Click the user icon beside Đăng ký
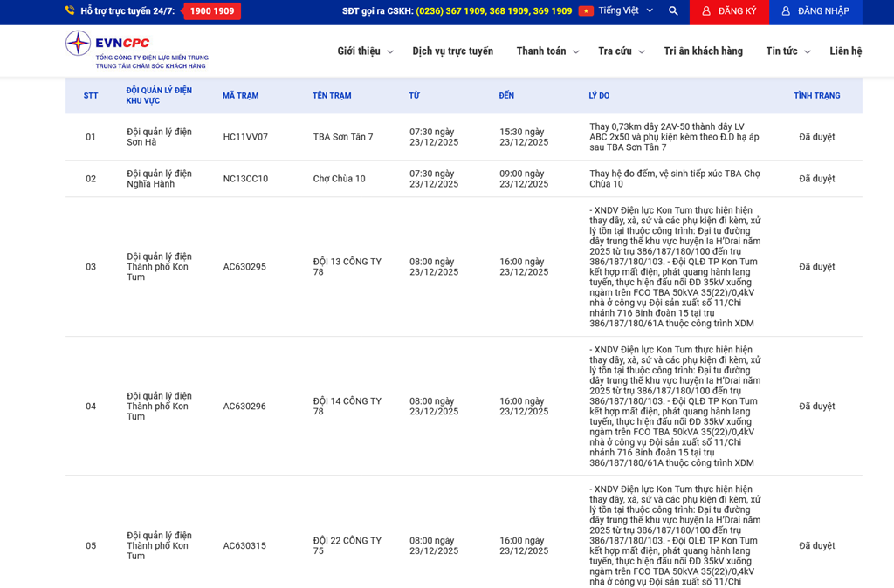Viewport: 894px width, 588px height. (x=706, y=11)
